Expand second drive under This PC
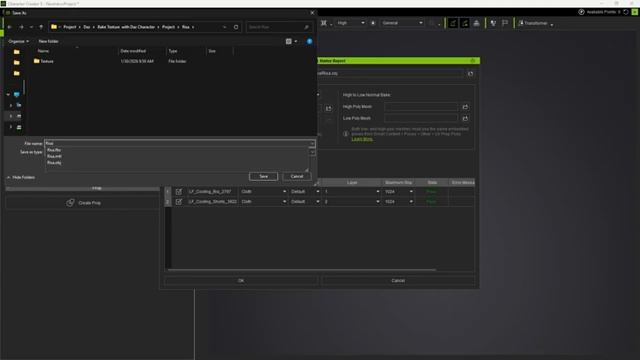The width and height of the screenshot is (640, 360). pyautogui.click(x=11, y=116)
